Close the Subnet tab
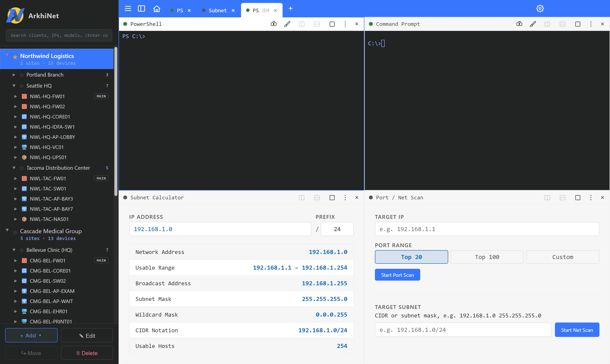 pyautogui.click(x=233, y=11)
